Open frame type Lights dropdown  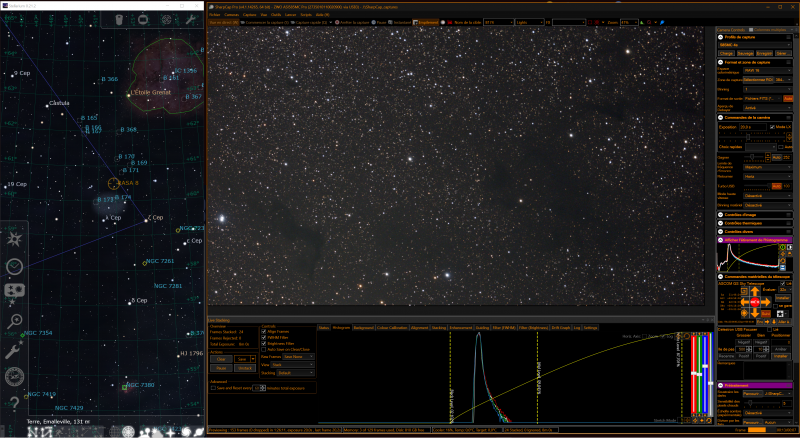[x=530, y=22]
